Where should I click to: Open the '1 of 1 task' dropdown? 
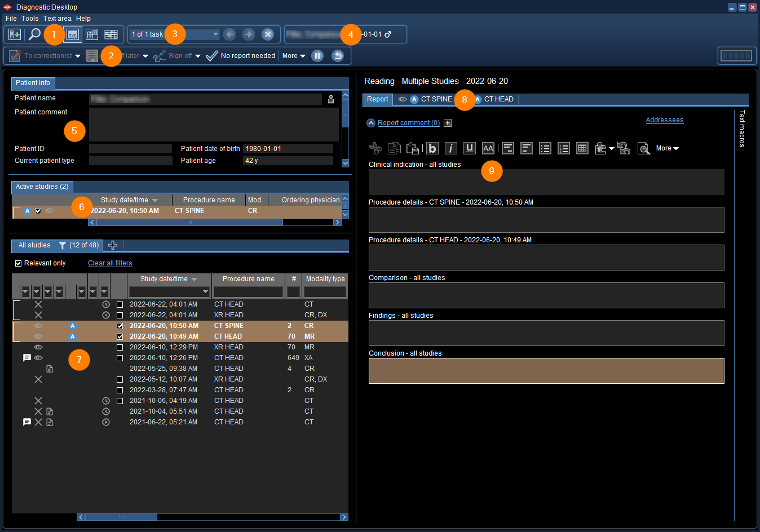tap(215, 34)
